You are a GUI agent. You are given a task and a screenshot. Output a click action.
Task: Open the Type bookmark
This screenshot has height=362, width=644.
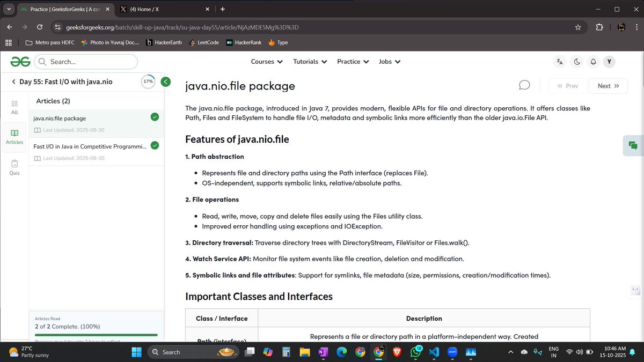click(278, 42)
